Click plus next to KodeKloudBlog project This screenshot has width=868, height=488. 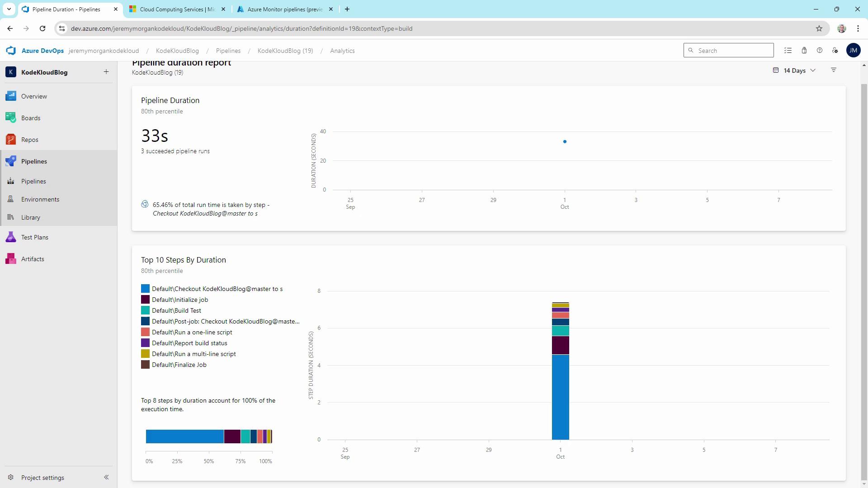[x=106, y=72]
